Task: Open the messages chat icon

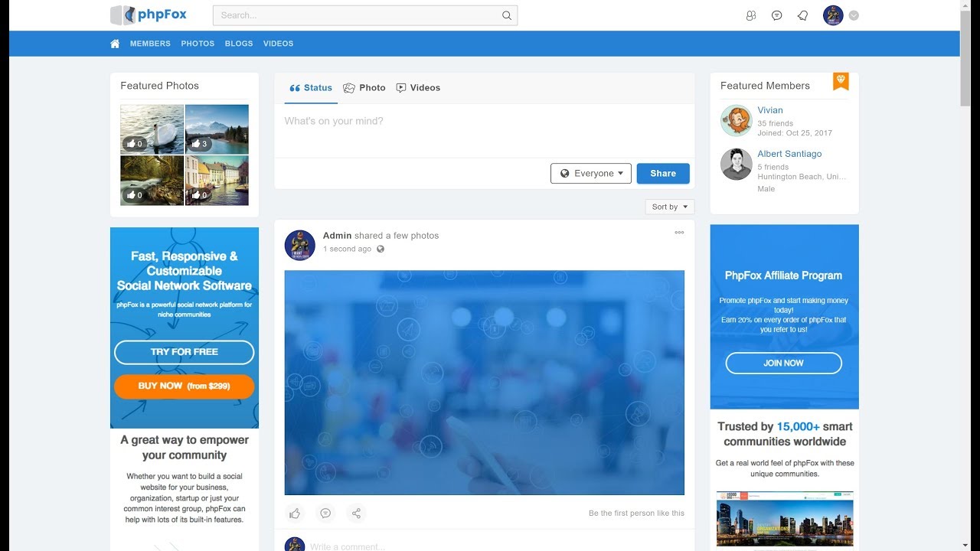Action: pyautogui.click(x=777, y=15)
